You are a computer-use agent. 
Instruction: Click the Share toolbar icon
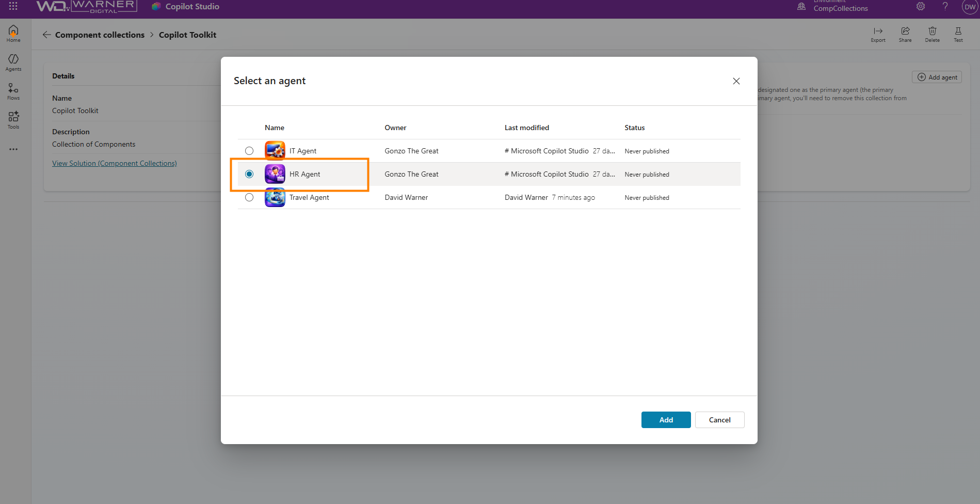[x=905, y=34]
